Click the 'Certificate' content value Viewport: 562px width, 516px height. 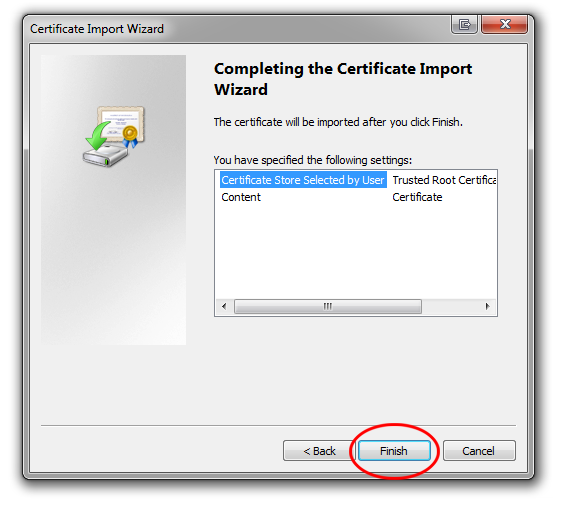coord(417,197)
